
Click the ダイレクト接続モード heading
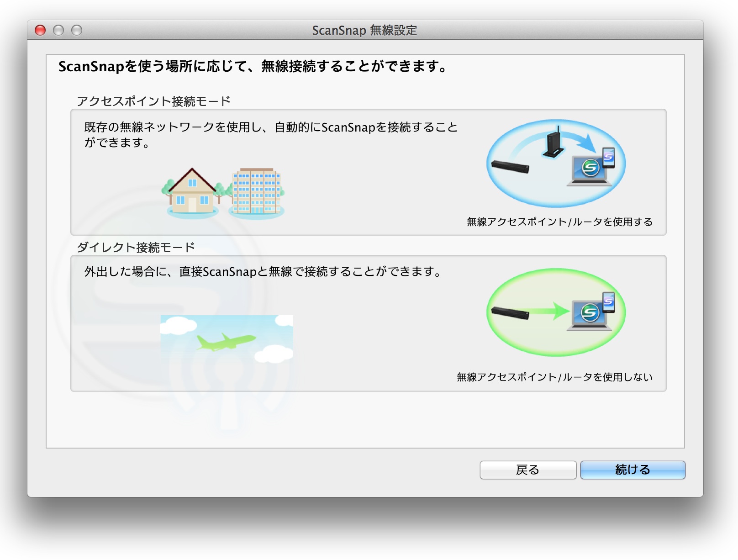click(136, 247)
